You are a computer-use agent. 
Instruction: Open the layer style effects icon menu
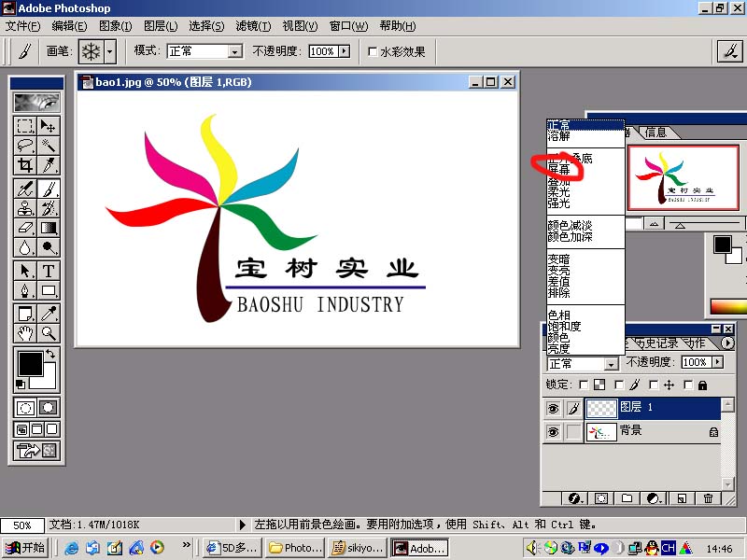click(575, 498)
